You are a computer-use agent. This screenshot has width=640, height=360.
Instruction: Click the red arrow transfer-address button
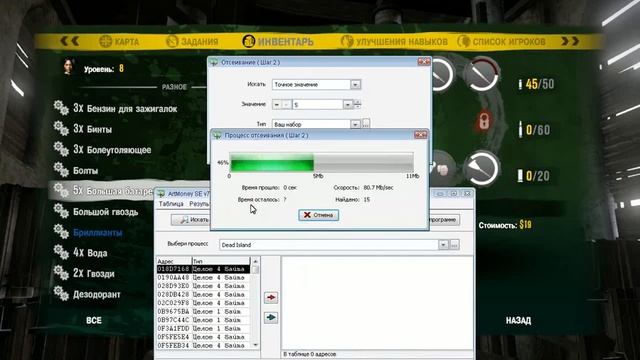(271, 297)
